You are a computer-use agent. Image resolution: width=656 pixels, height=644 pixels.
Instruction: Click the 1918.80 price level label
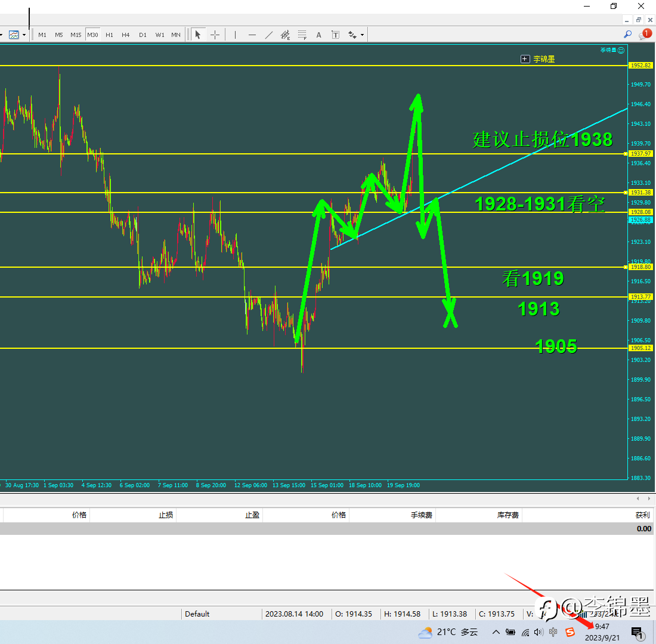[640, 267]
